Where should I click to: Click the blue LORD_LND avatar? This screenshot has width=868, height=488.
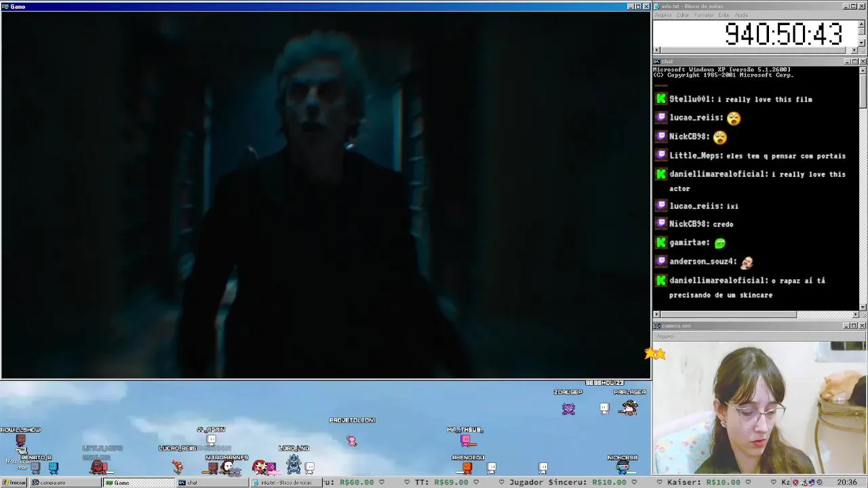pos(294,463)
